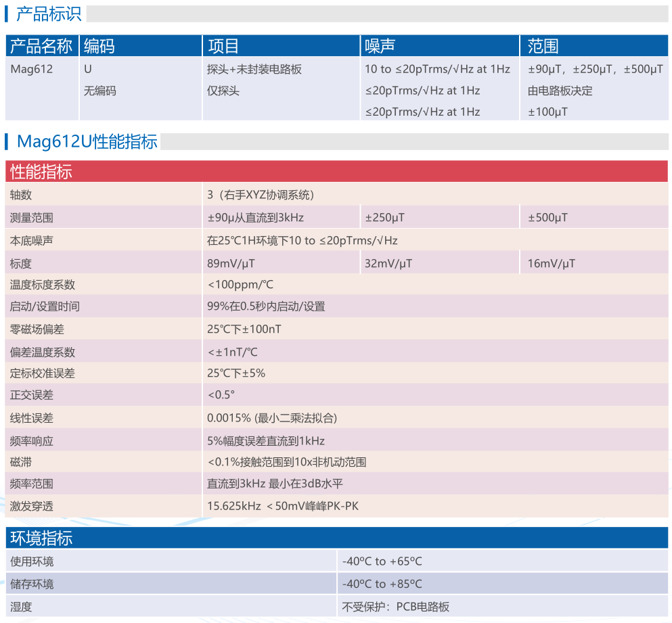The image size is (672, 623).
Task: Click the 仅探头 item text
Action: 223,91
